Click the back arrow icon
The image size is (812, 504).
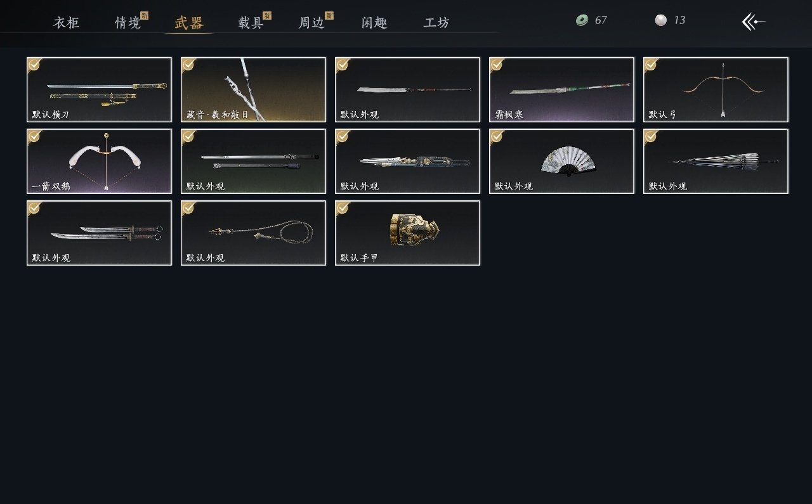tap(754, 22)
